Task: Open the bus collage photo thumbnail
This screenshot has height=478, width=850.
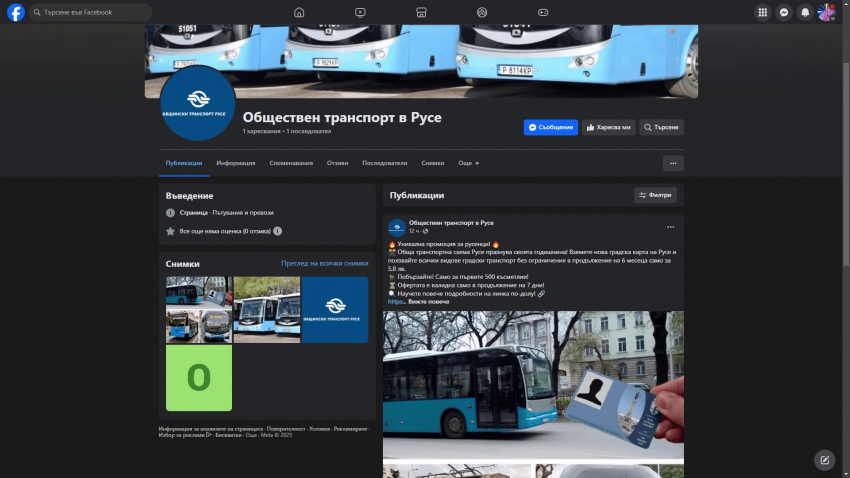Action: click(199, 310)
